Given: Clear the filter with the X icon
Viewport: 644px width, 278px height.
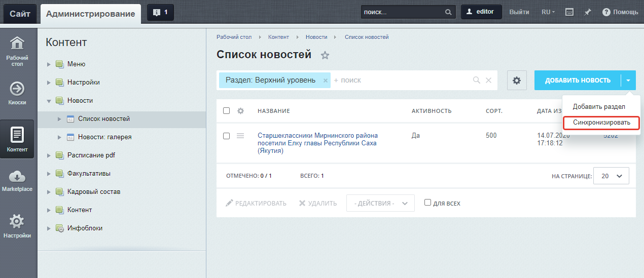Looking at the screenshot, I should pos(489,80).
